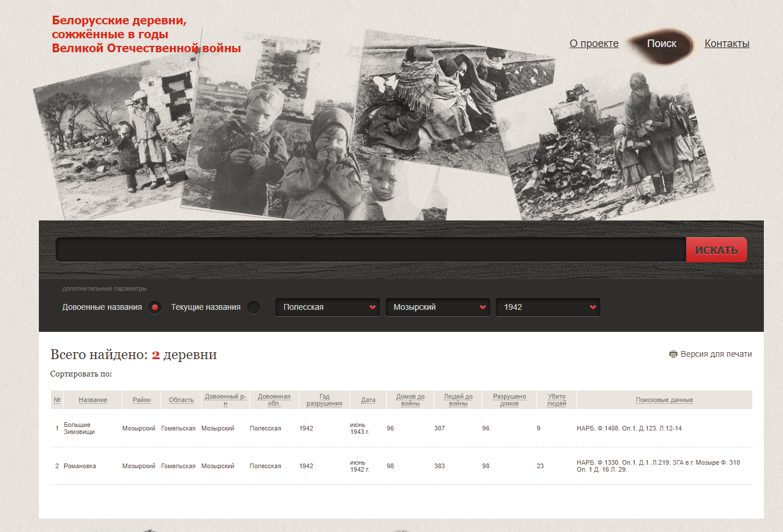Sort by the Убито людей column
The height and width of the screenshot is (532, 783).
tap(556, 400)
